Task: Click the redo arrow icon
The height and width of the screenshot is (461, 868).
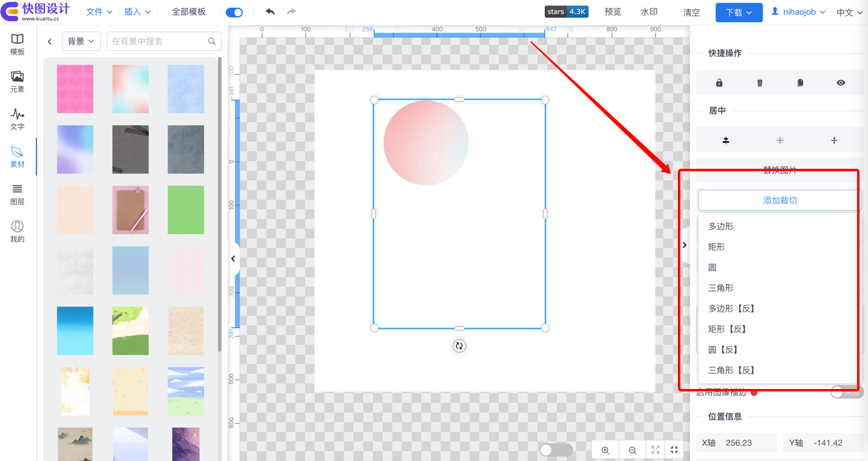Action: (x=291, y=11)
